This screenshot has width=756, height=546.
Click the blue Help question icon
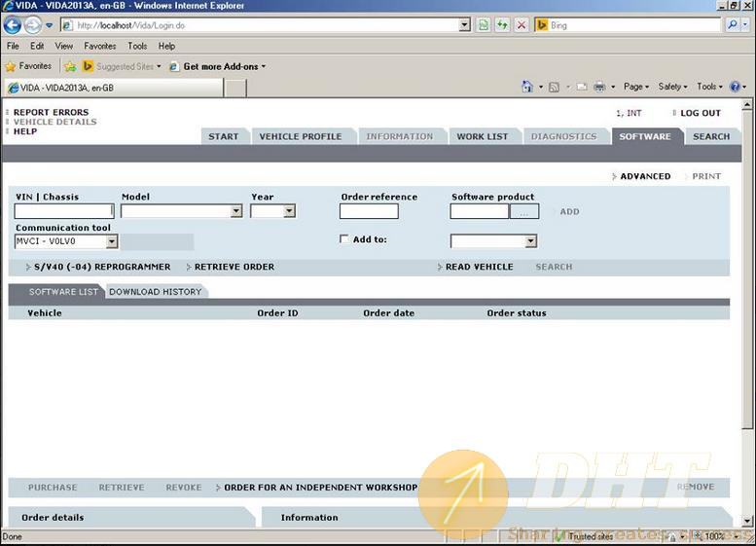(735, 87)
